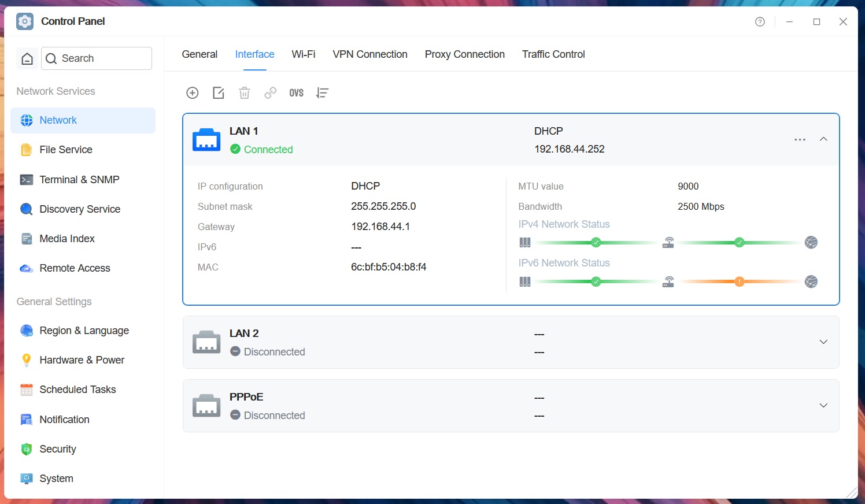Click IPv6 status internet globe icon

coord(811,282)
